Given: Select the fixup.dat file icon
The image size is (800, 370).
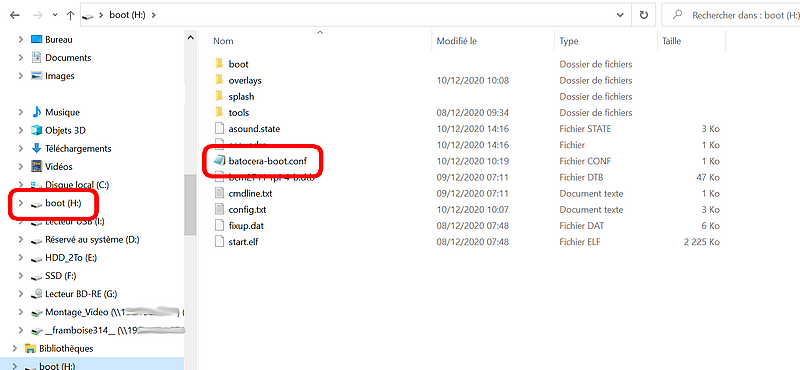Looking at the screenshot, I should pyautogui.click(x=219, y=226).
